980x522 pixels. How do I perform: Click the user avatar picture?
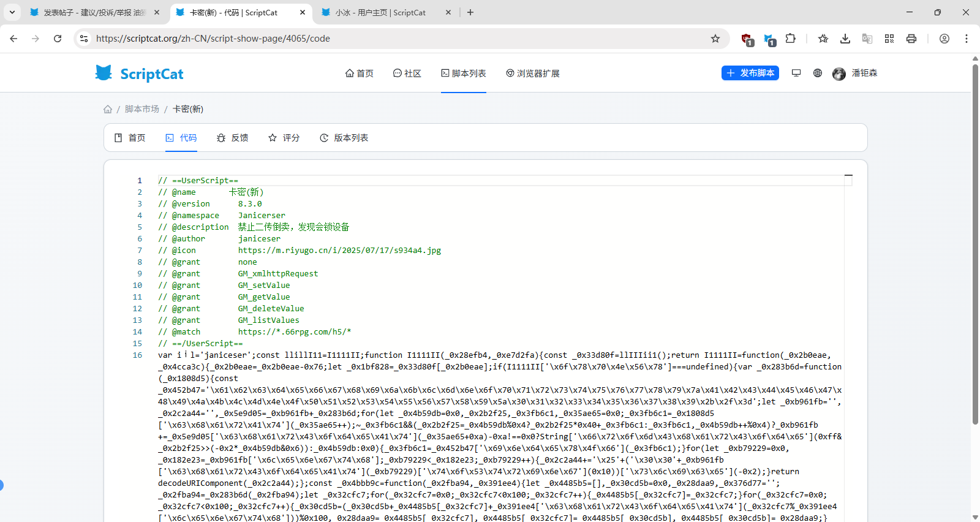click(x=839, y=74)
